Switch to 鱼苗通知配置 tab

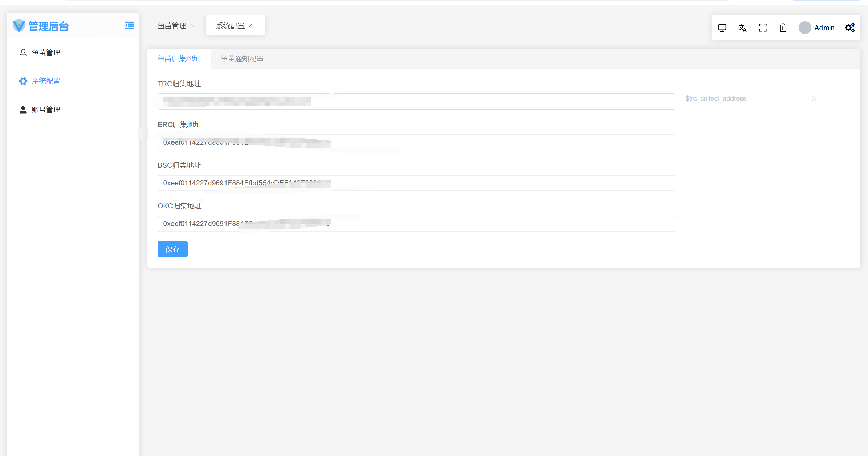(242, 59)
